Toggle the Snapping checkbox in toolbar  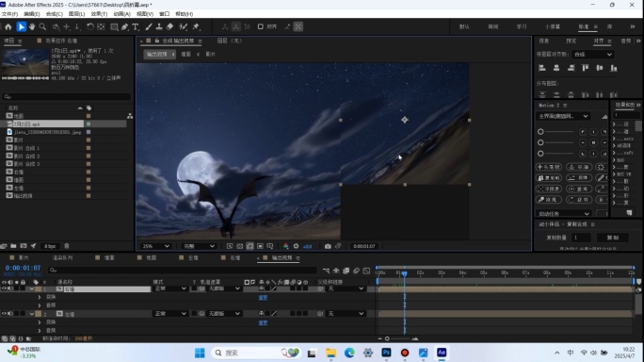point(261,26)
